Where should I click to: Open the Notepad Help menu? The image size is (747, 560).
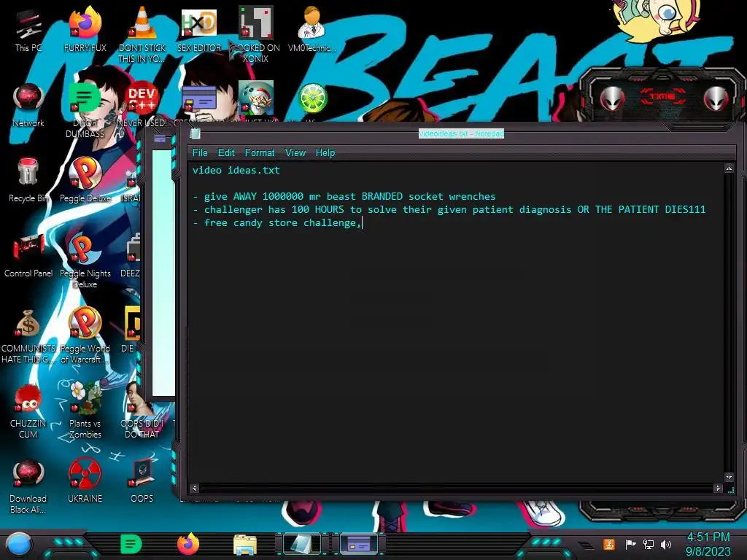[325, 153]
